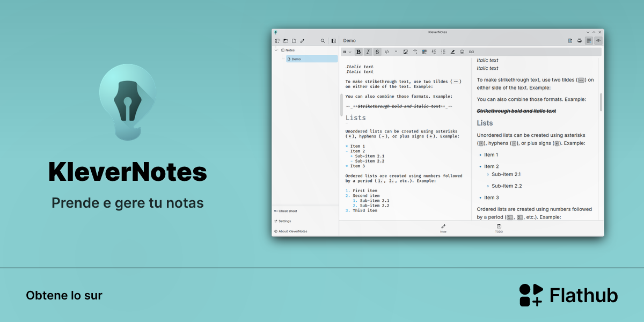Toggle strikethrough formatting
The width and height of the screenshot is (644, 322).
tap(377, 52)
